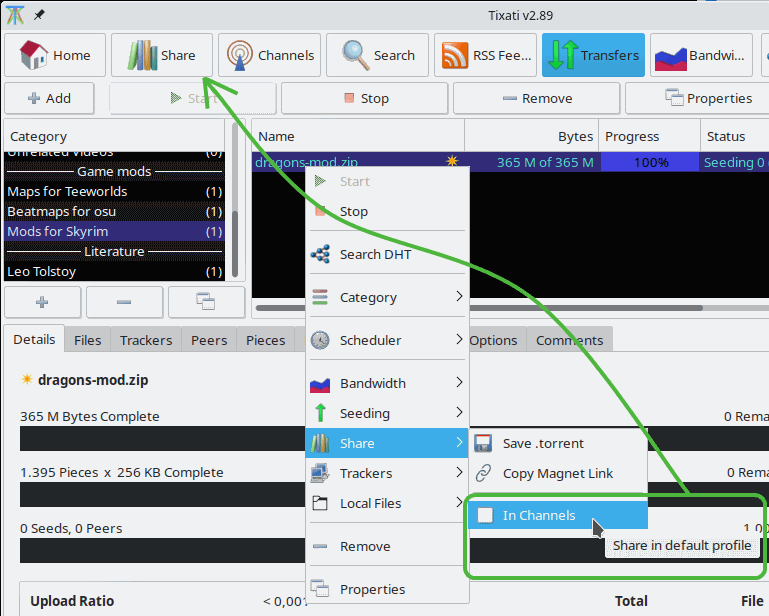
Task: Toggle the pin icon in the title bar
Action: [39, 15]
